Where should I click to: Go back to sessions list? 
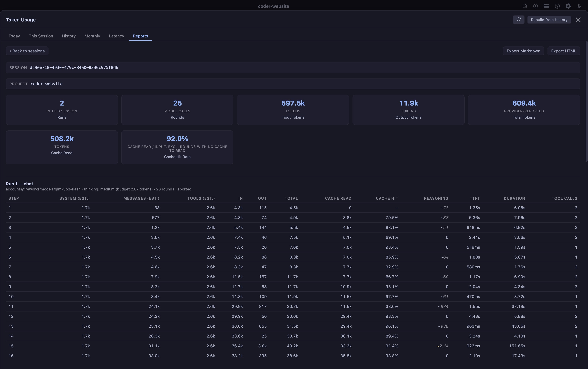27,51
